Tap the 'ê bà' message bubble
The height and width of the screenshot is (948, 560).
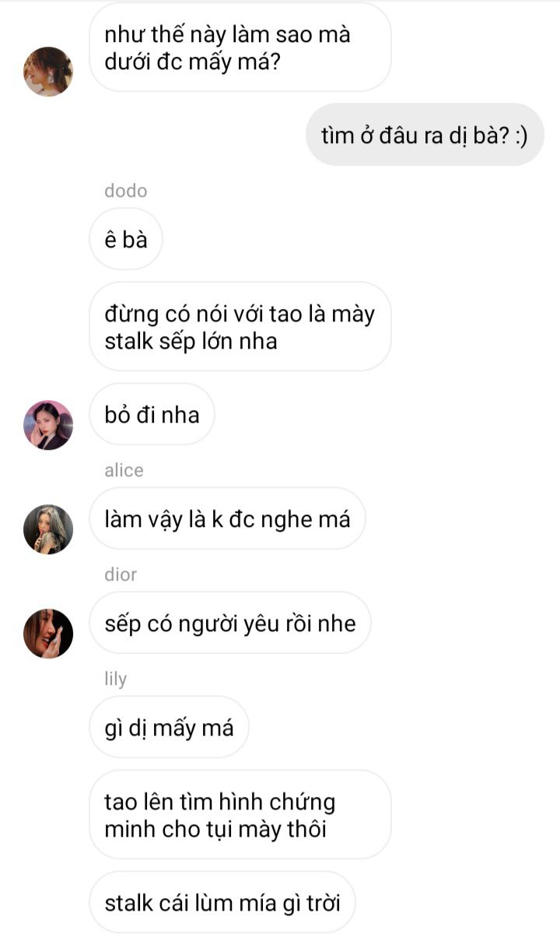(x=125, y=239)
